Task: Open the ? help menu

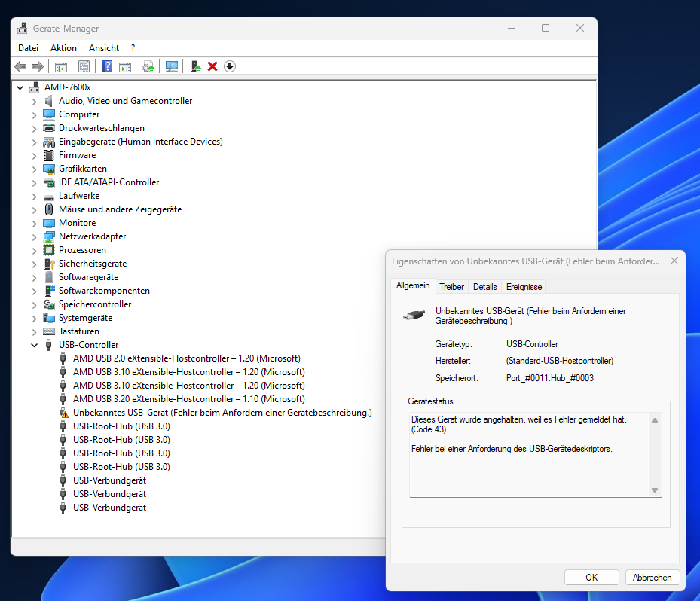Action: click(x=133, y=48)
